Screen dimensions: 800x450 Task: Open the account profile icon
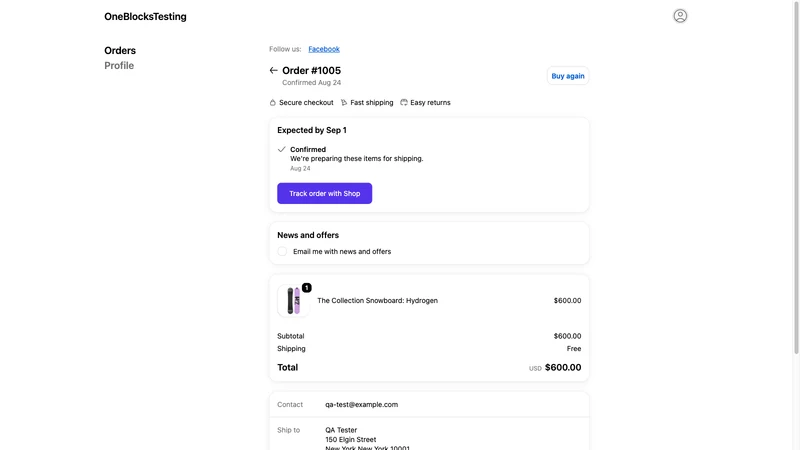pos(680,16)
